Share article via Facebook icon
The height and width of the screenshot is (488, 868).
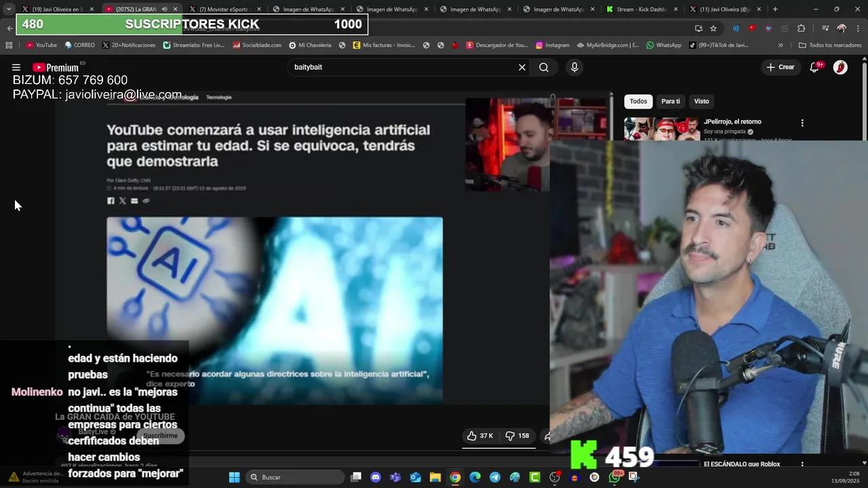coord(111,201)
